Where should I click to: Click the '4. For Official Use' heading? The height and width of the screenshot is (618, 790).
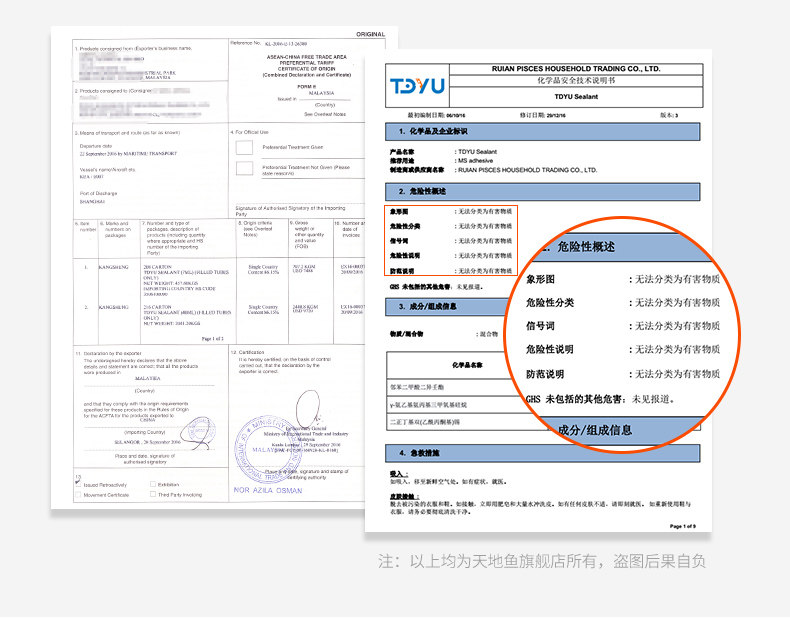(x=249, y=132)
